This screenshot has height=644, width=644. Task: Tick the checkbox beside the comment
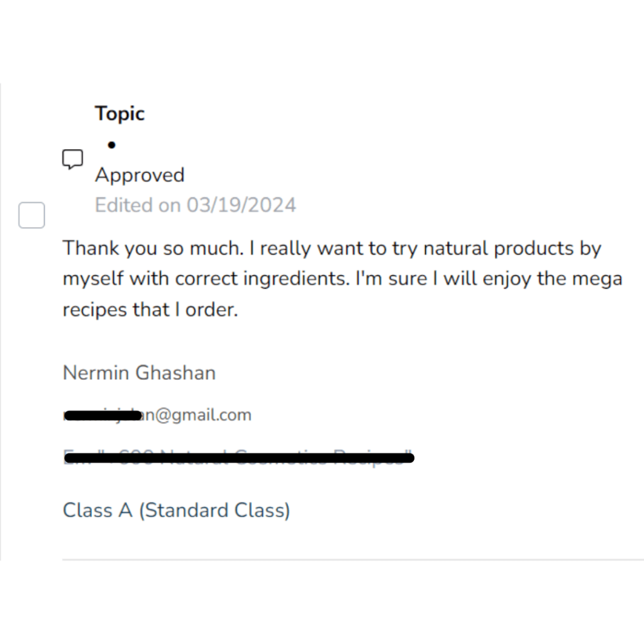31,216
